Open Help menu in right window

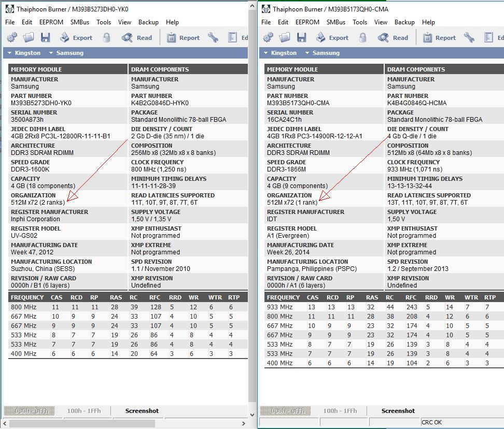pyautogui.click(x=428, y=22)
